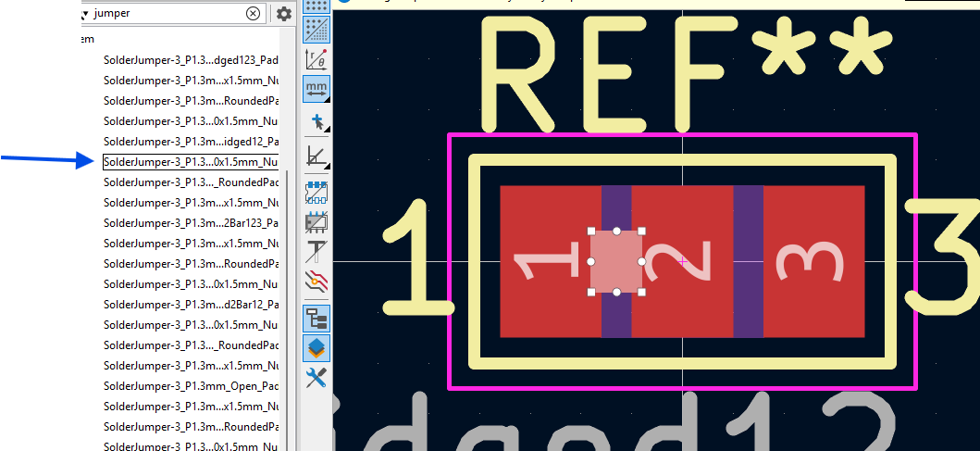Image resolution: width=980 pixels, height=451 pixels.
Task: Toggle the footprint tree panel icon
Action: pyautogui.click(x=316, y=318)
